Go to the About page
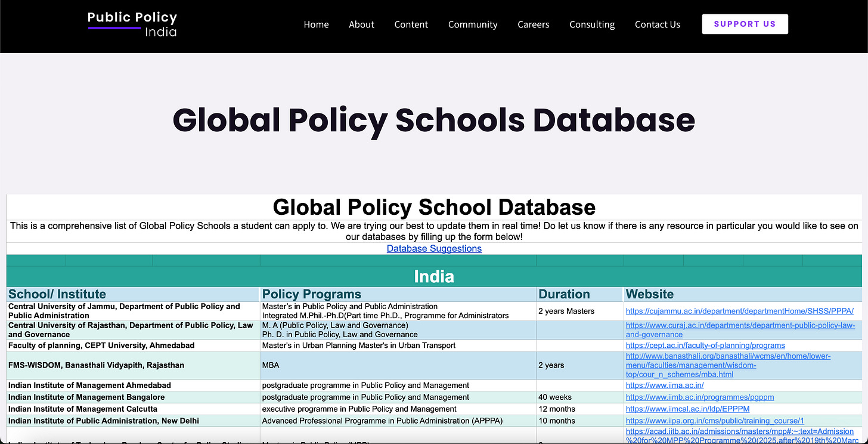Image resolution: width=868 pixels, height=444 pixels. [x=361, y=24]
